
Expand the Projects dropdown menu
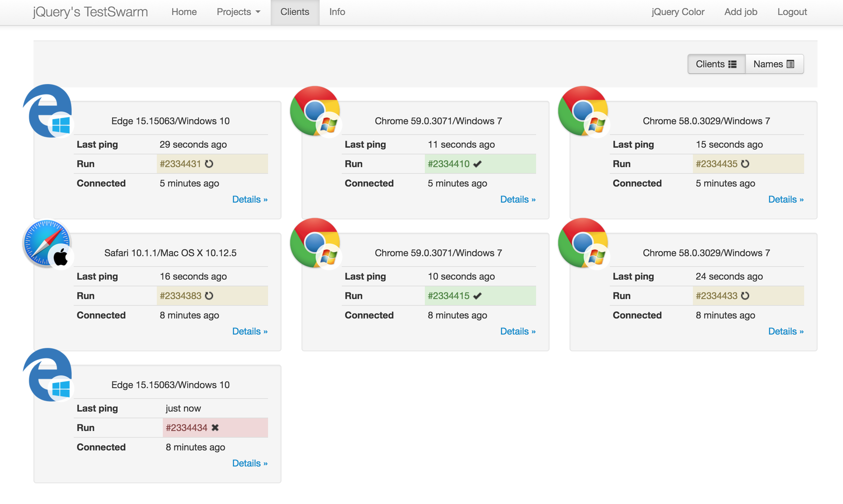(x=239, y=12)
